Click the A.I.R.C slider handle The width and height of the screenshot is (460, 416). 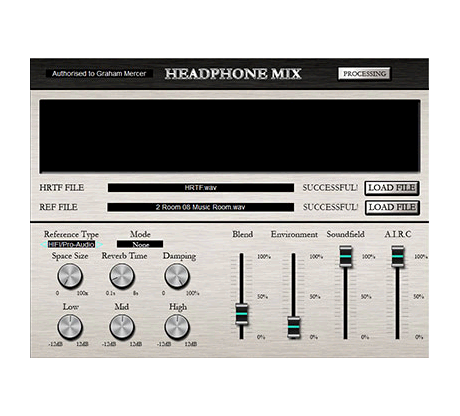(398, 256)
